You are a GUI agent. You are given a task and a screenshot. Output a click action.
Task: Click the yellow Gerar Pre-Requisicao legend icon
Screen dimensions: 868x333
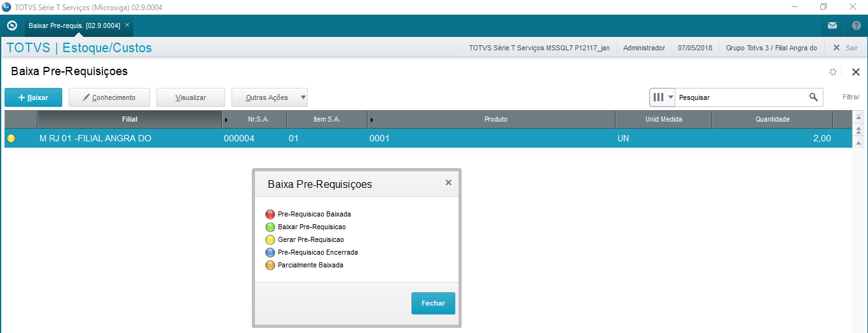point(270,240)
